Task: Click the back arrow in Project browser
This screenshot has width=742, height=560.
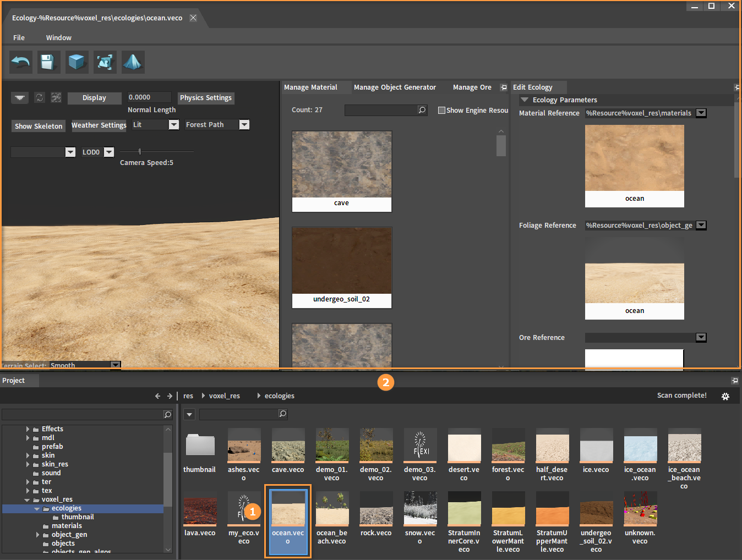Action: 157,396
